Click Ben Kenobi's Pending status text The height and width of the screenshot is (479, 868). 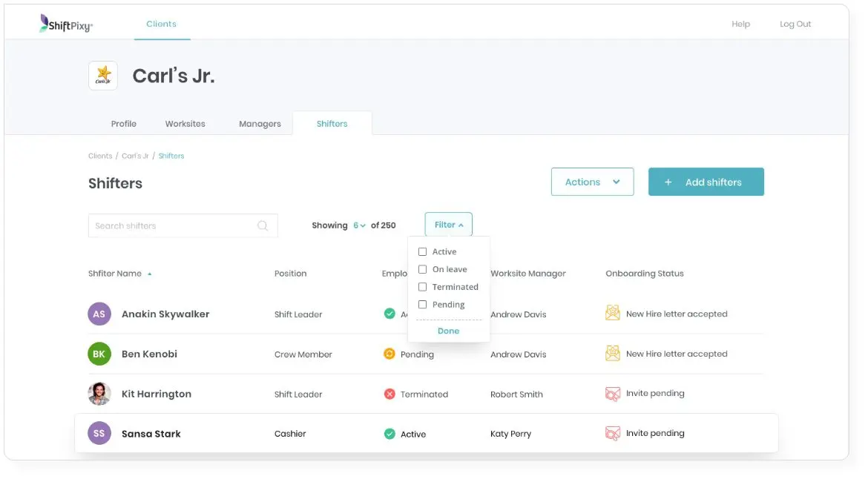coord(417,354)
